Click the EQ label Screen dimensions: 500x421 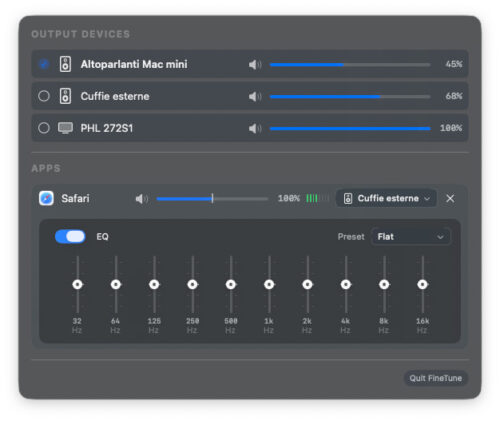pos(102,237)
